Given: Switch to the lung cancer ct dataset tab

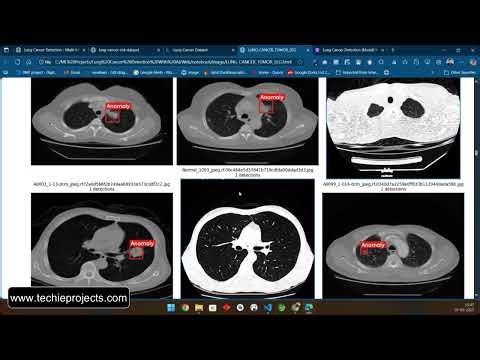Looking at the screenshot, I should coord(125,50).
